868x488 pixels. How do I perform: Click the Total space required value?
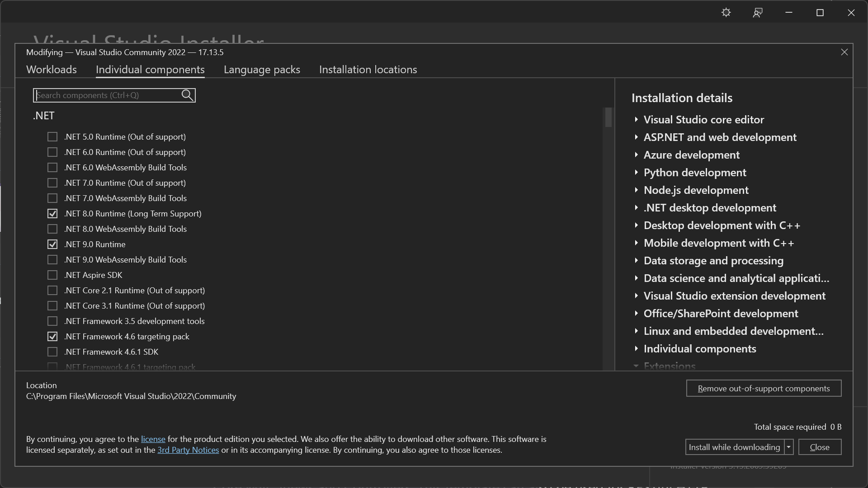(x=836, y=427)
